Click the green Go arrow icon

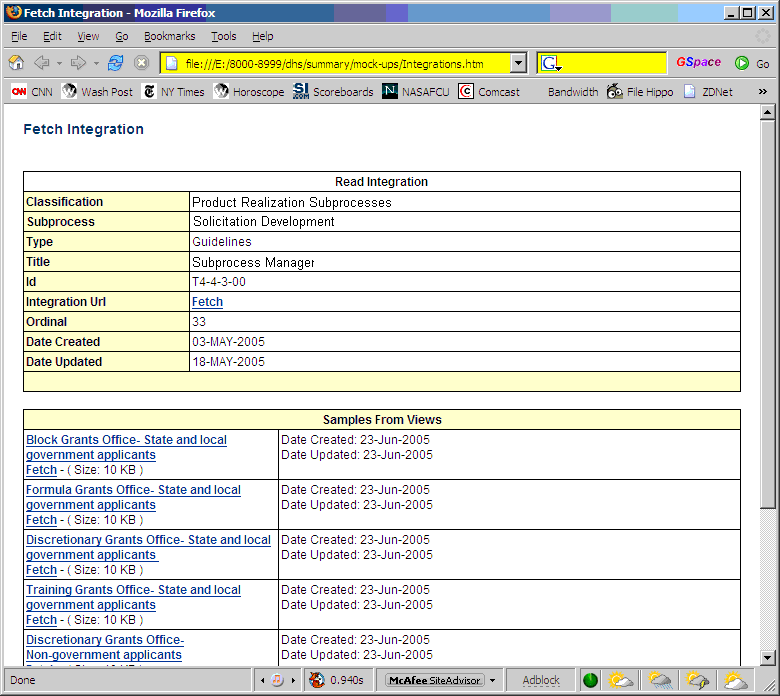pyautogui.click(x=742, y=63)
